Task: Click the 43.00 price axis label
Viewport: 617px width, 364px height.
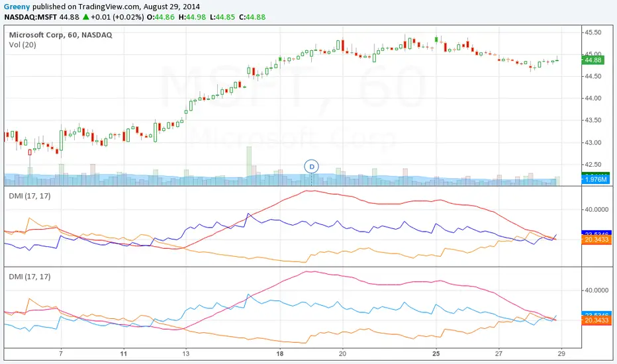Action: [x=593, y=142]
